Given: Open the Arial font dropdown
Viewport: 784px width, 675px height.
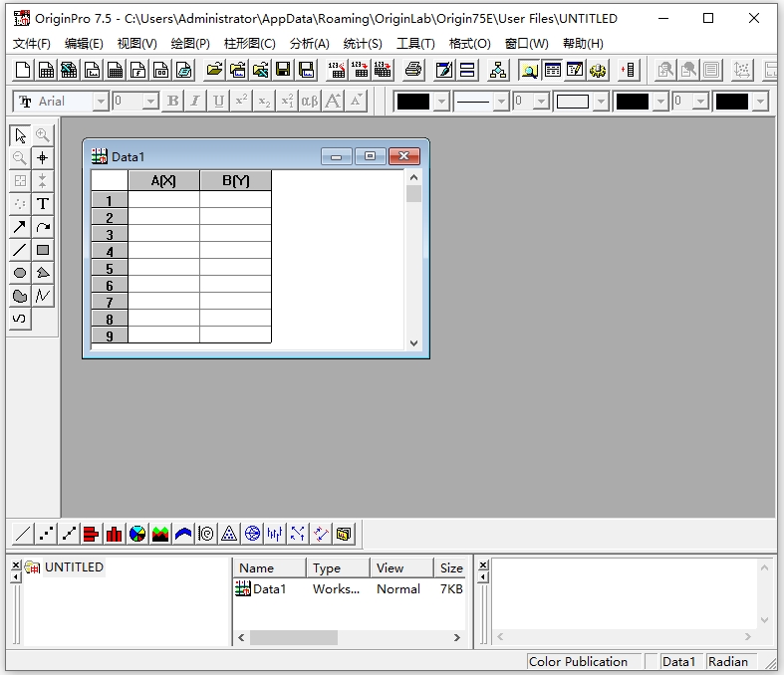Looking at the screenshot, I should coord(100,102).
